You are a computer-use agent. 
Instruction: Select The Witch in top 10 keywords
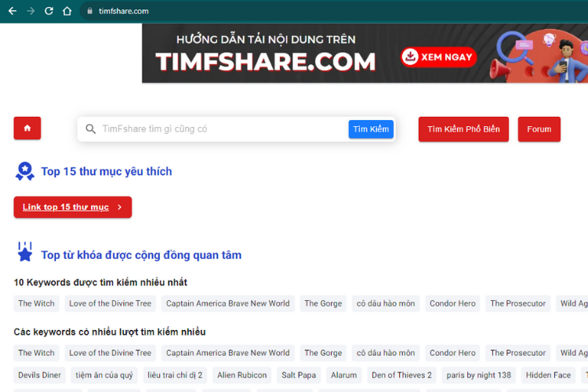coord(36,303)
